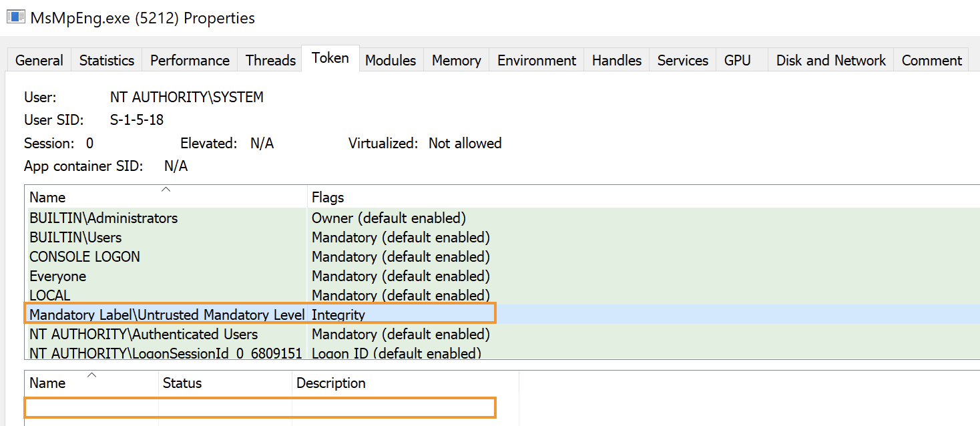980x426 pixels.
Task: Open the Statistics tab
Action: point(106,60)
